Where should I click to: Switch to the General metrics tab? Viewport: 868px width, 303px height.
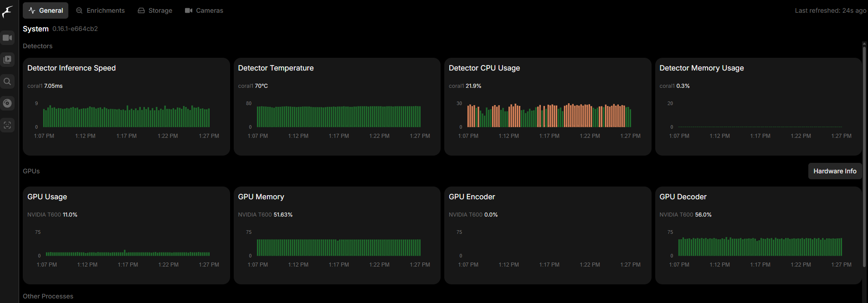pos(46,10)
